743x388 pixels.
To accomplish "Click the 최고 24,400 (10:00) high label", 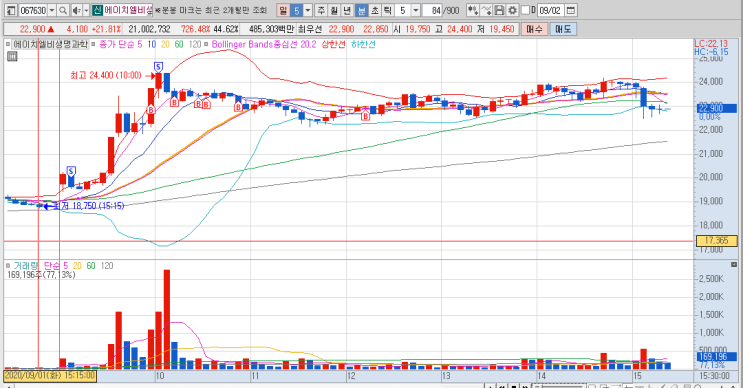I will [x=106, y=75].
